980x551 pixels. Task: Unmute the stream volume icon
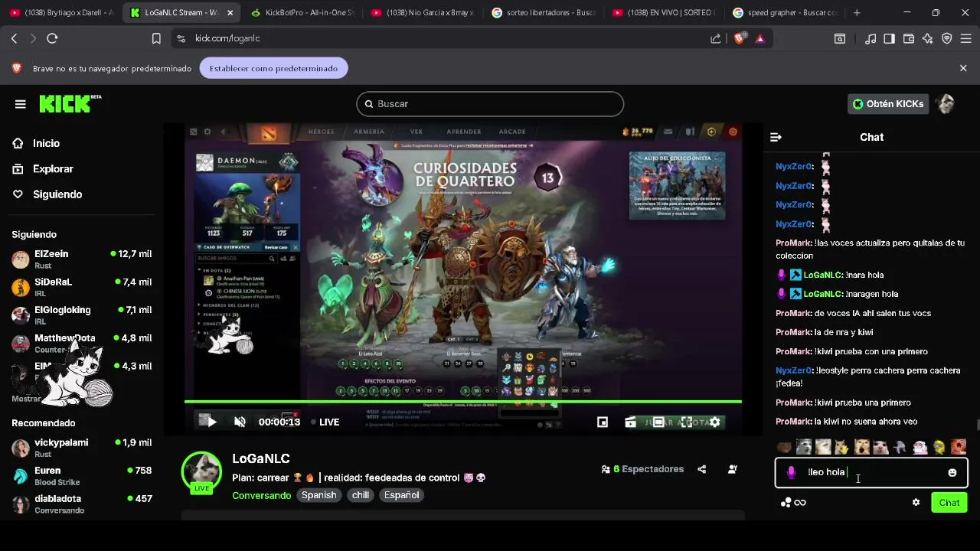click(240, 422)
